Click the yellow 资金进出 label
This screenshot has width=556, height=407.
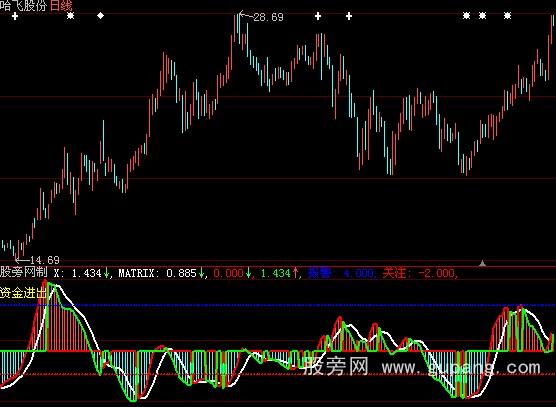(23, 293)
